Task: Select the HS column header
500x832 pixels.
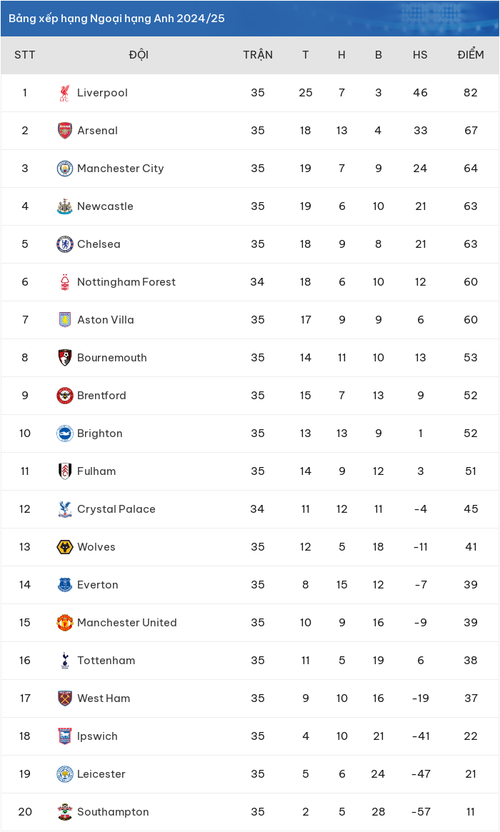Action: pyautogui.click(x=420, y=55)
